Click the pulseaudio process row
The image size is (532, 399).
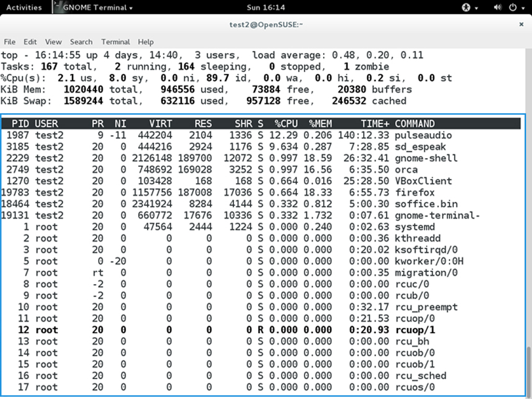[x=260, y=135]
